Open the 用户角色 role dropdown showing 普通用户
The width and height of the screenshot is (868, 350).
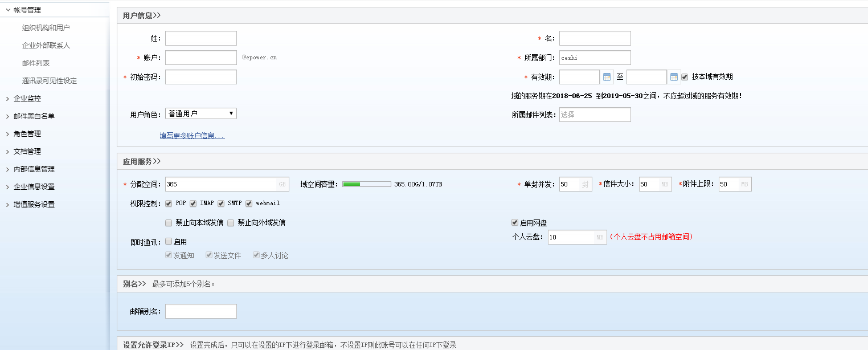tap(200, 113)
